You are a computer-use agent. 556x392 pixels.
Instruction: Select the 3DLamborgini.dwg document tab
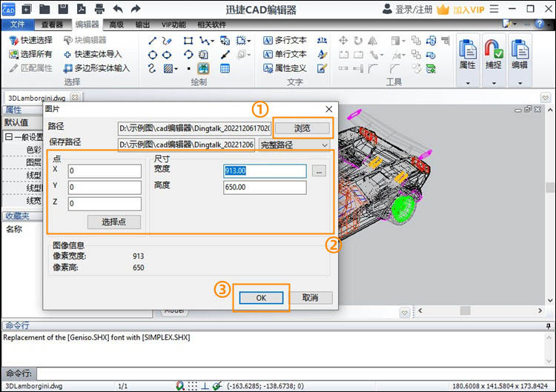tap(37, 98)
